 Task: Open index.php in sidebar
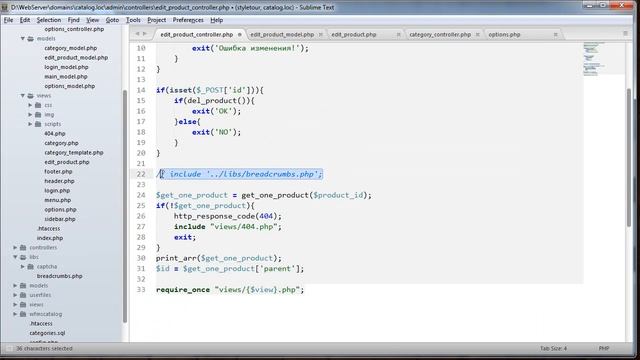click(x=50, y=238)
